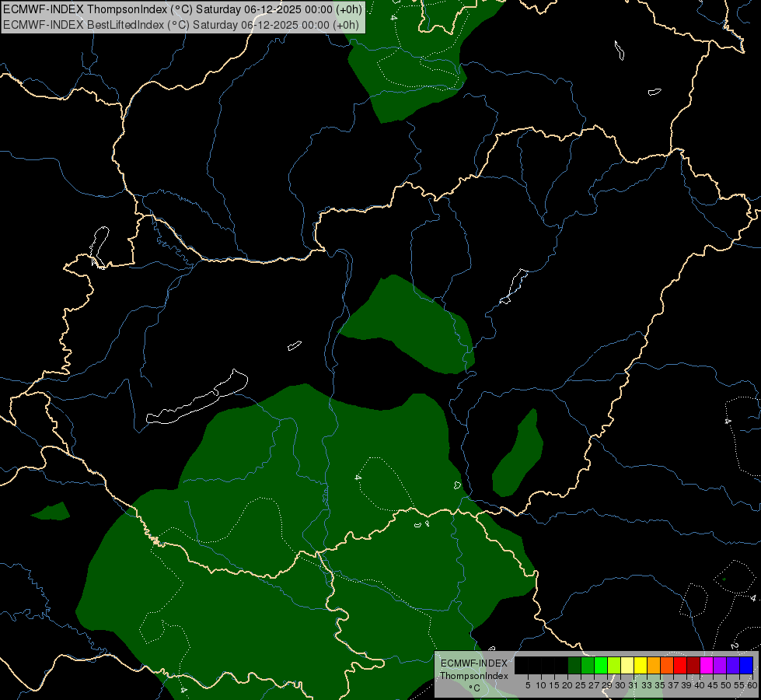761x700 pixels.
Task: Select the medium green 25-27 legend swatch
Action: pos(588,665)
